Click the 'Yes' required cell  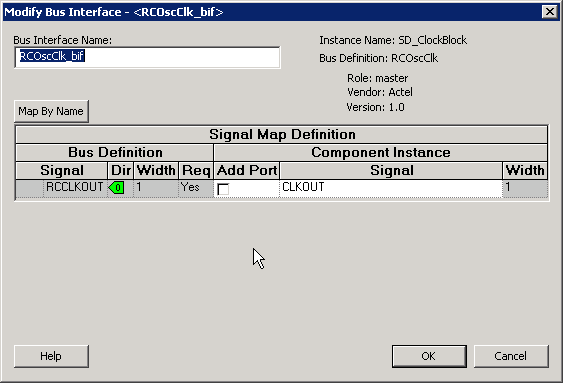196,188
